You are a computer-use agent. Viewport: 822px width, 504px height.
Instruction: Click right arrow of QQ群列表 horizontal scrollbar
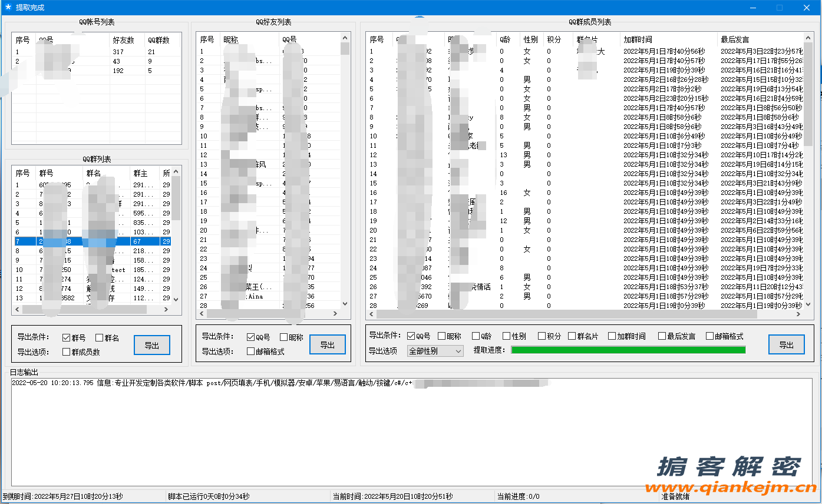tap(167, 310)
